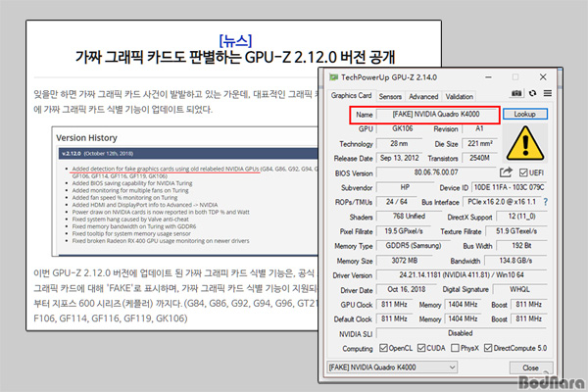This screenshot has width=588, height=392.
Task: Click the BIOS Version field 80.06.76.00.07
Action: 436,172
